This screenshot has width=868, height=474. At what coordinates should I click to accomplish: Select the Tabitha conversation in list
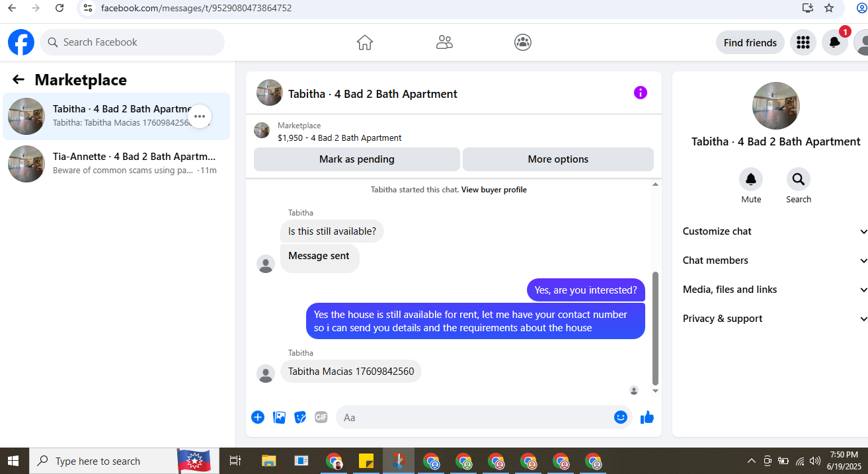click(x=116, y=116)
